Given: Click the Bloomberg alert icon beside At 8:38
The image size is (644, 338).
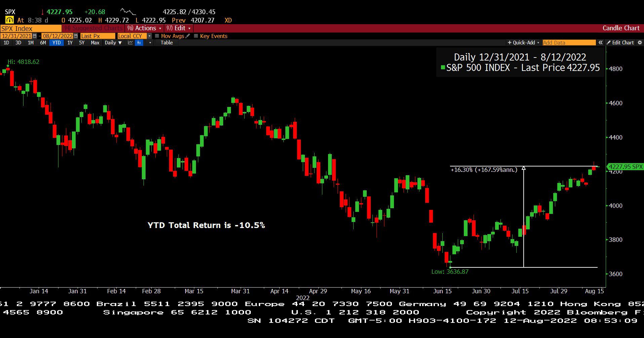Looking at the screenshot, I should [9, 20].
